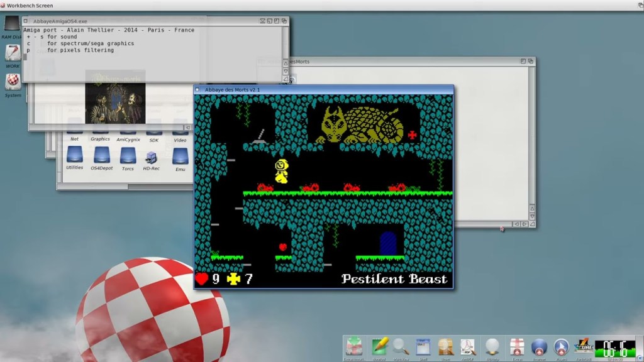Open the Internet dock drawer

(x=539, y=347)
